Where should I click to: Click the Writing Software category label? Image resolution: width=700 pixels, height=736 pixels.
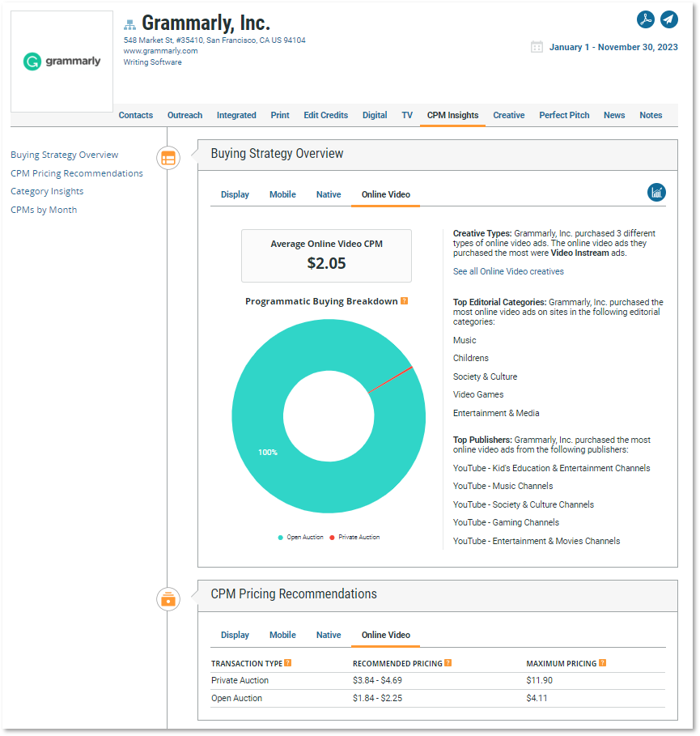point(152,62)
